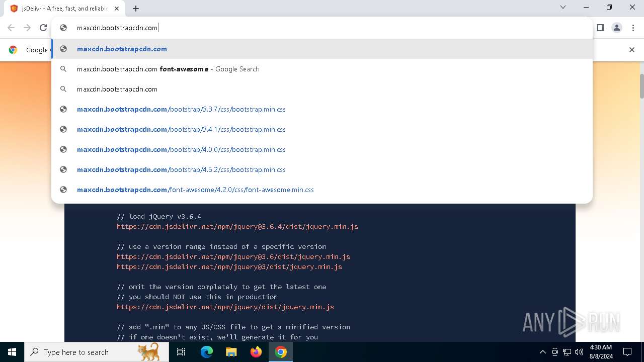Image resolution: width=644 pixels, height=362 pixels.
Task: Choose the top maxcdn.bootstrapcdn.com URL suggestion
Action: [322, 49]
